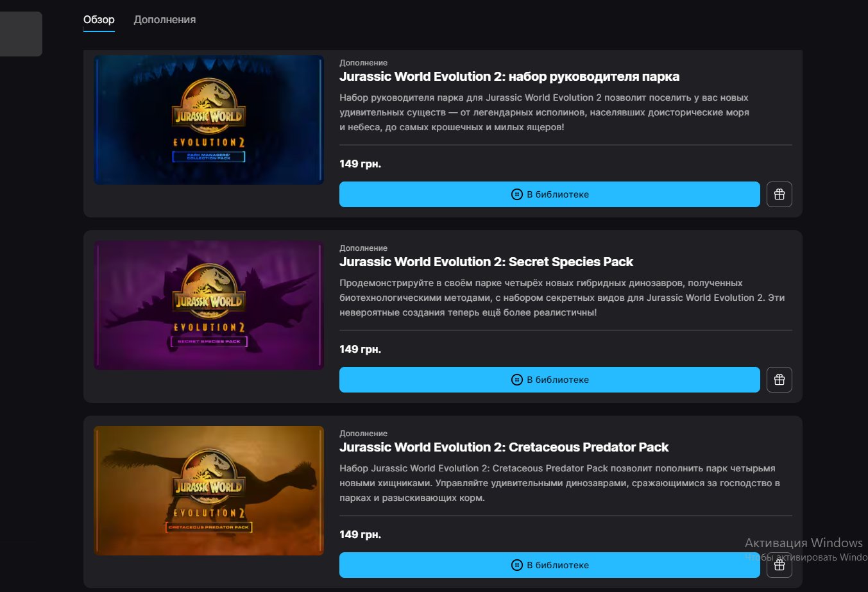The image size is (868, 592).
Task: Click В библиотеке for Cretaceous Predator Pack
Action: [550, 565]
